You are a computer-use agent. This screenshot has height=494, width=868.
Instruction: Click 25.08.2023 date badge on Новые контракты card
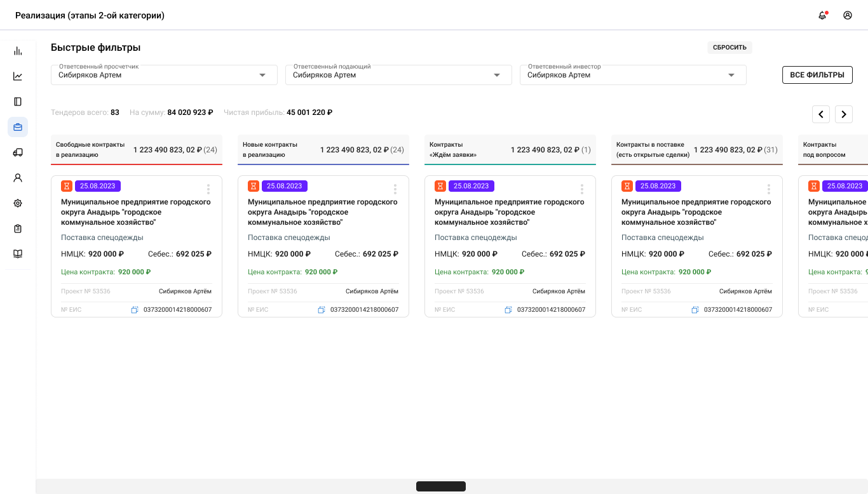click(285, 186)
